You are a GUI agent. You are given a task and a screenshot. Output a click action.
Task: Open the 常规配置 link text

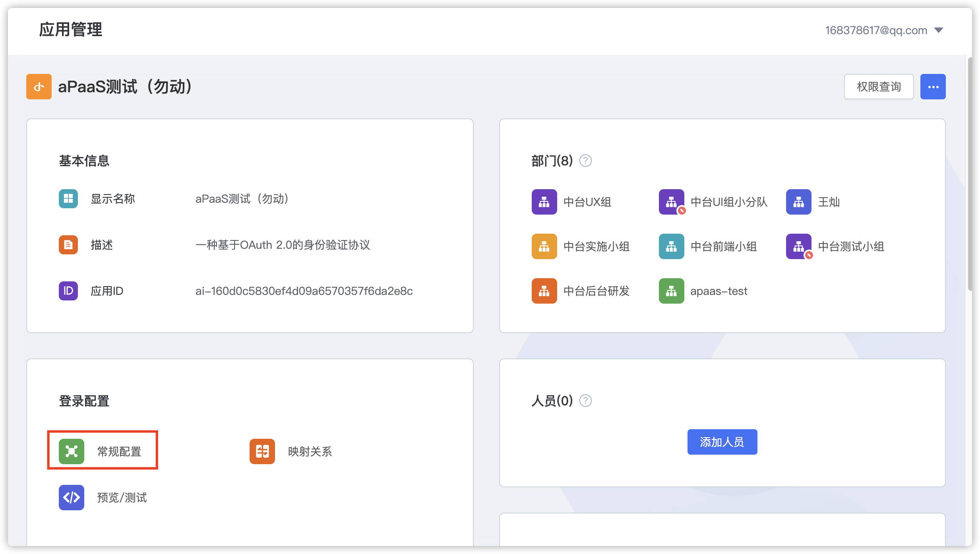coord(119,451)
